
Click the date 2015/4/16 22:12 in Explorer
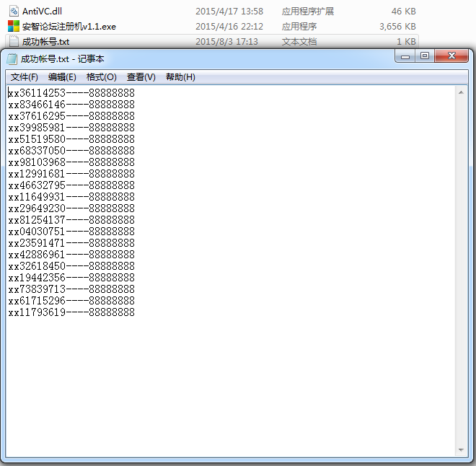click(x=229, y=27)
